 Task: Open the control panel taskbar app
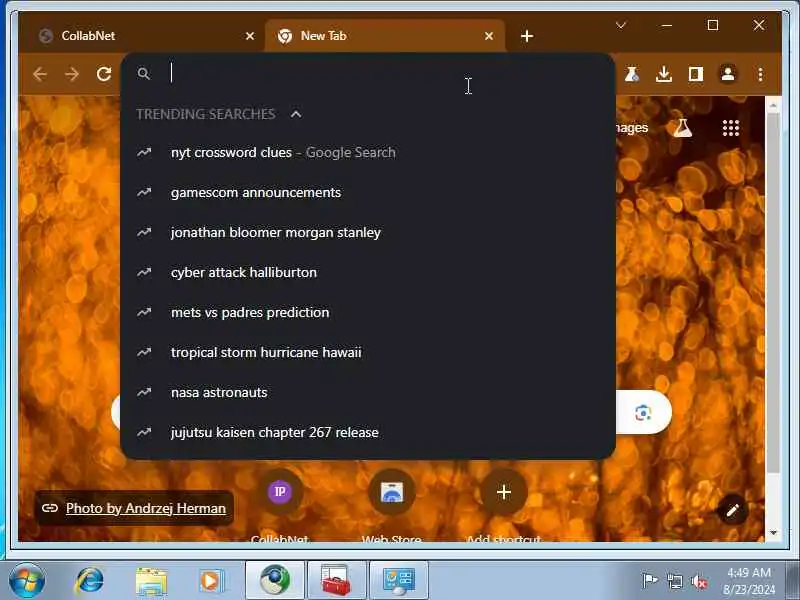399,581
